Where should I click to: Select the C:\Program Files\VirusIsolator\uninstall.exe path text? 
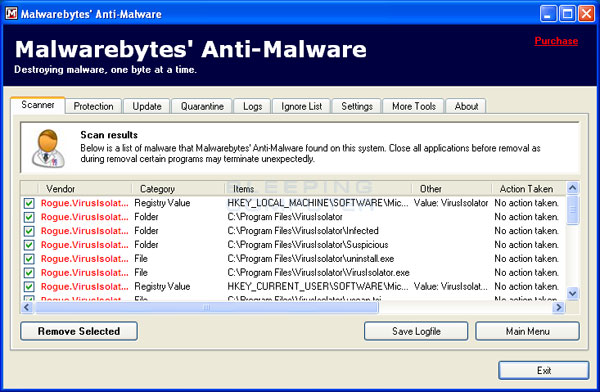[311, 259]
